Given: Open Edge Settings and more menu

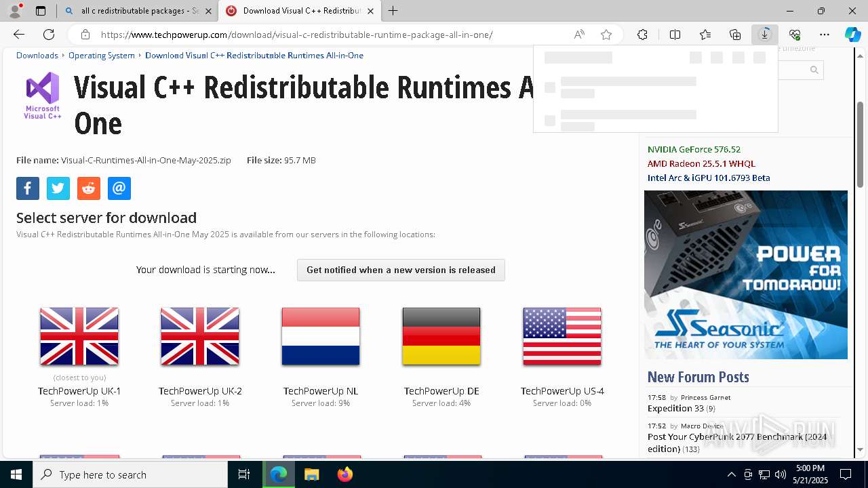Looking at the screenshot, I should point(825,35).
